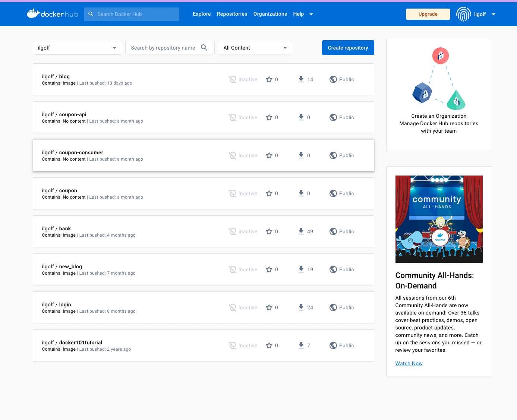Click the globe icon on the login row
This screenshot has width=517, height=420.
point(333,307)
